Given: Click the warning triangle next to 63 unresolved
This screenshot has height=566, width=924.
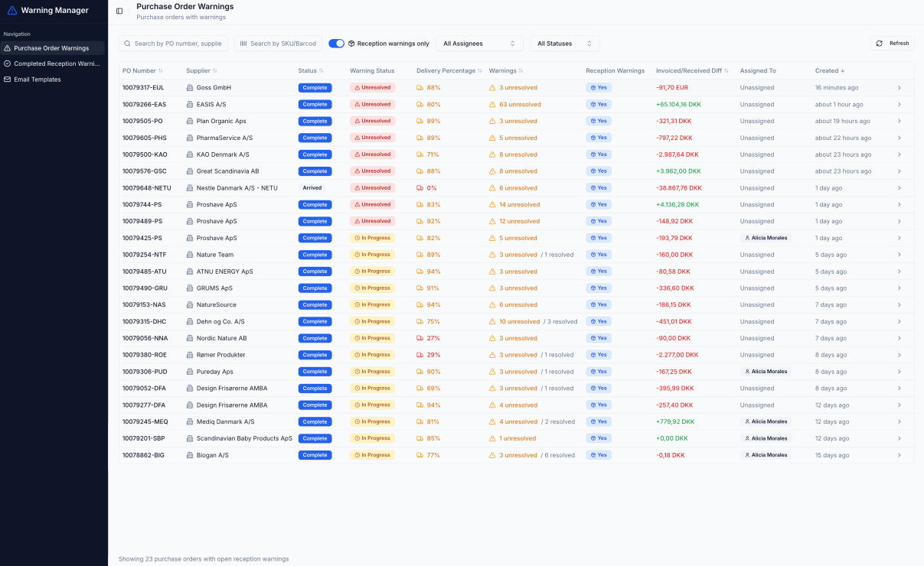Looking at the screenshot, I should click(492, 105).
